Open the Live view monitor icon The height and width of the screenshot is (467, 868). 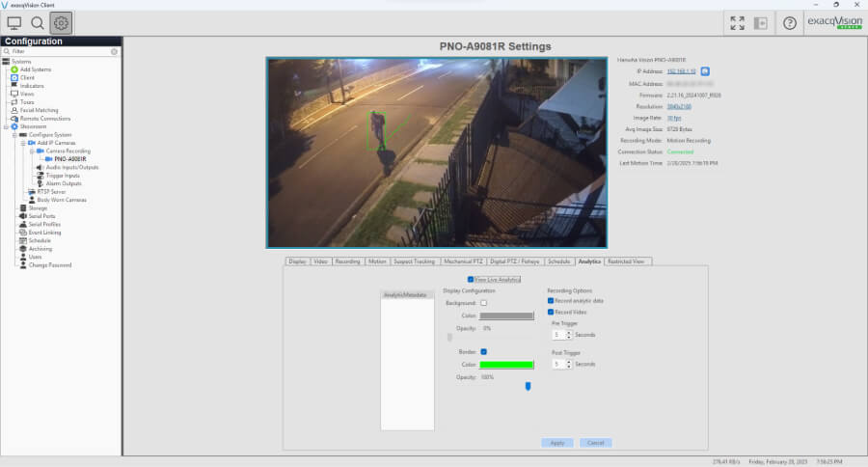coord(14,22)
